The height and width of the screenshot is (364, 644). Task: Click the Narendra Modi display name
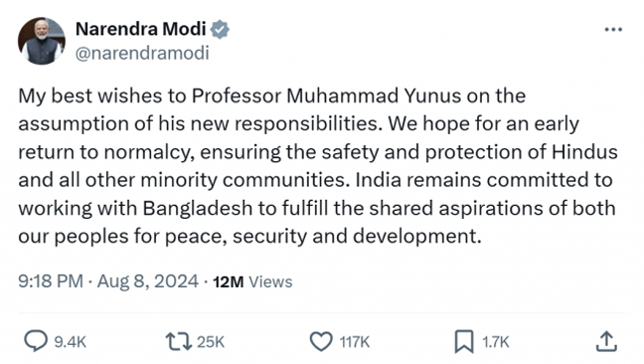pos(140,29)
